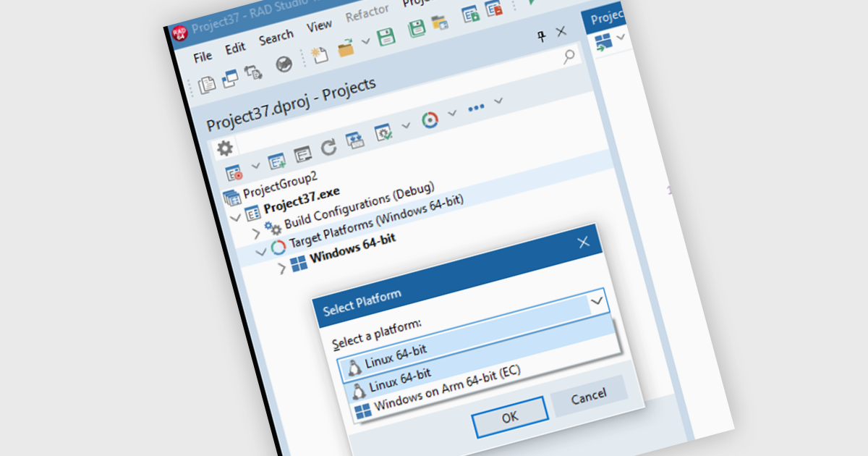868x456 pixels.
Task: Open dropdown beside the platforms ring icon
Action: tap(453, 112)
